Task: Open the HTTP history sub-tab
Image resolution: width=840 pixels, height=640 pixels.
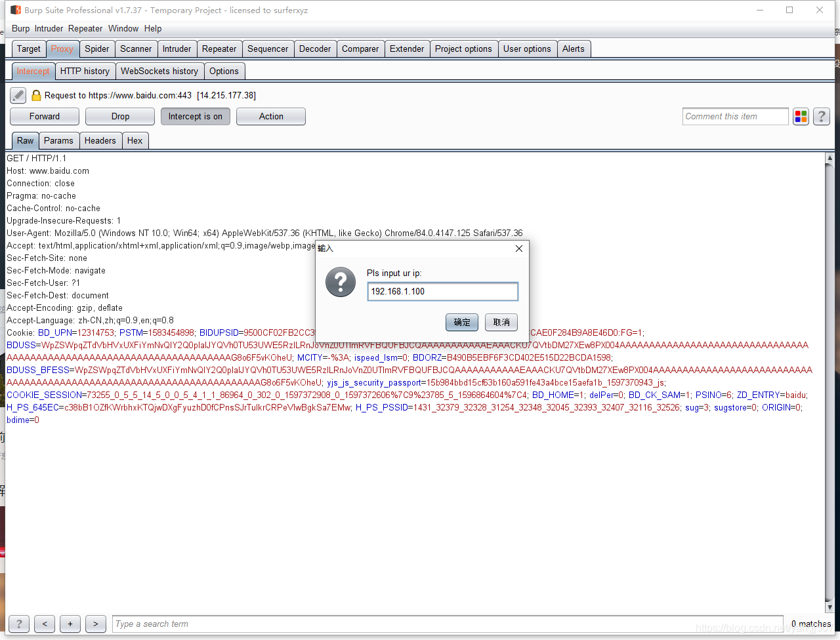Action: point(85,71)
